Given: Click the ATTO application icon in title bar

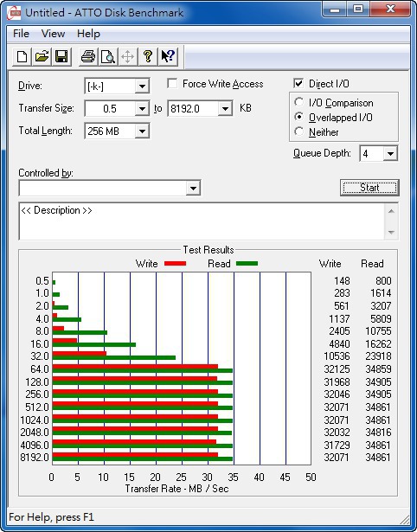Looking at the screenshot, I should 14,13.
